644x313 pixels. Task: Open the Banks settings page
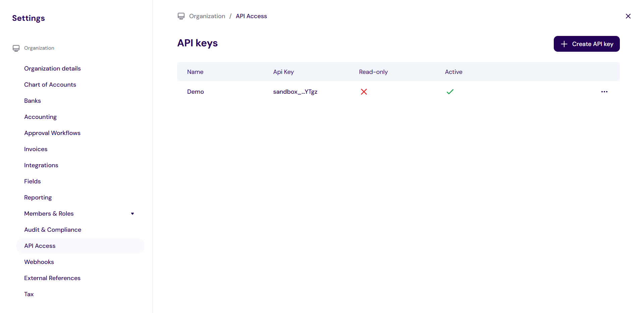tap(33, 101)
